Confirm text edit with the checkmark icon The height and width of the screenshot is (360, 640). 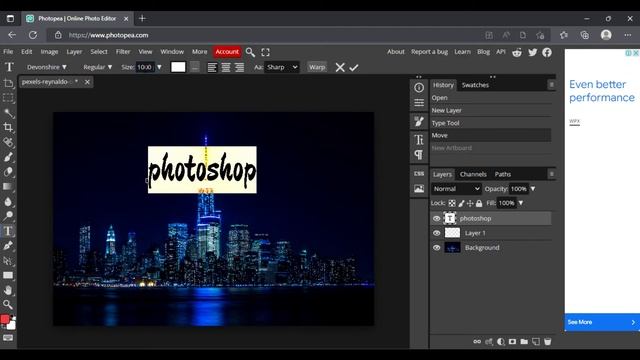354,67
